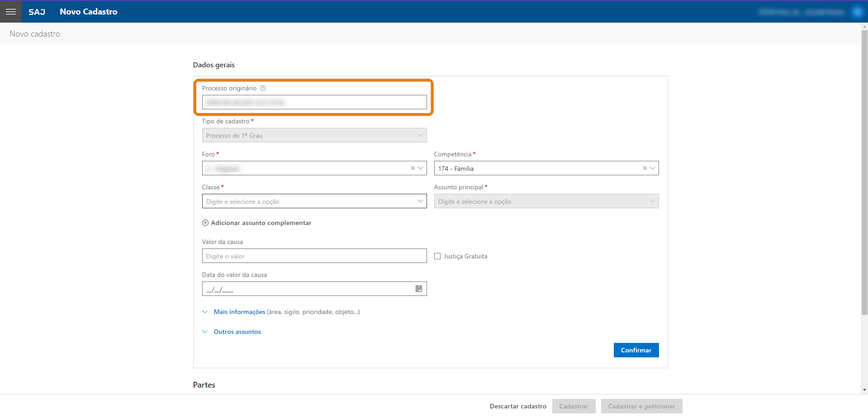Screen dimensions: 868x417
Task: Click the SAJ logo
Action: 37,12
